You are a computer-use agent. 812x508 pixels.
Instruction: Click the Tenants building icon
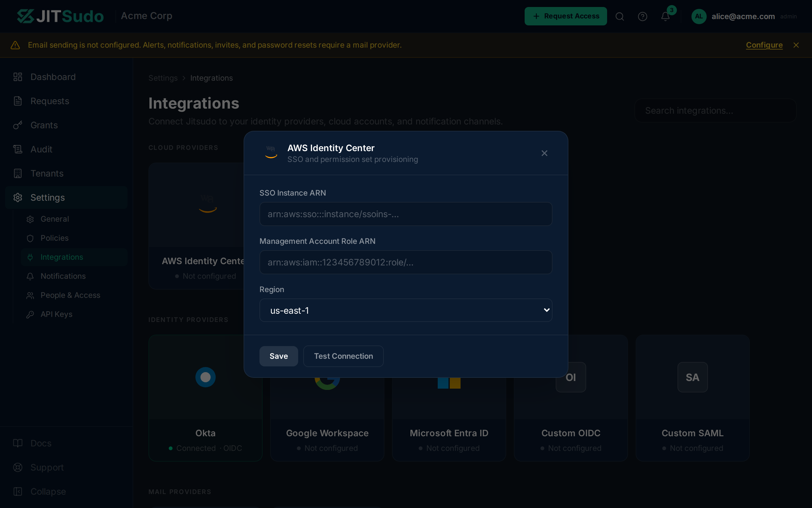[18, 173]
